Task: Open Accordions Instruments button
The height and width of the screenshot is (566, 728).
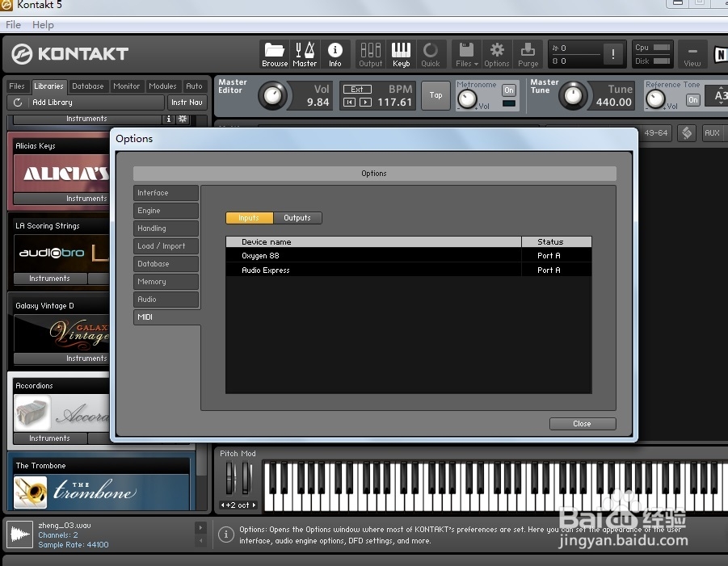Action: [x=49, y=438]
